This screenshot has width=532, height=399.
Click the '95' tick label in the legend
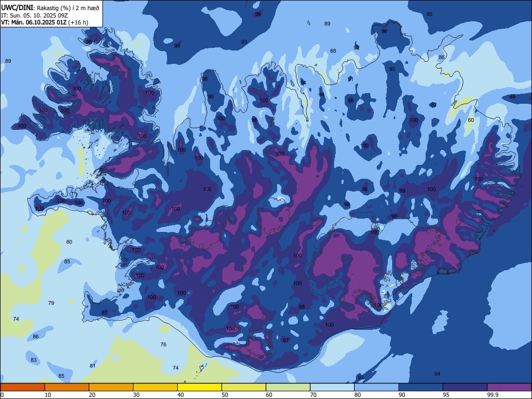tap(446, 395)
